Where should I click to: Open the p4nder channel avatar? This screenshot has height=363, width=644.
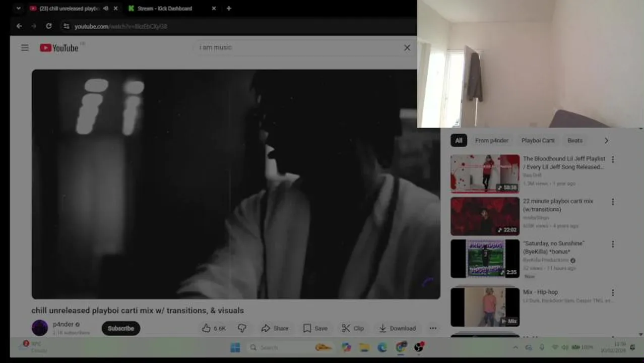click(x=40, y=328)
